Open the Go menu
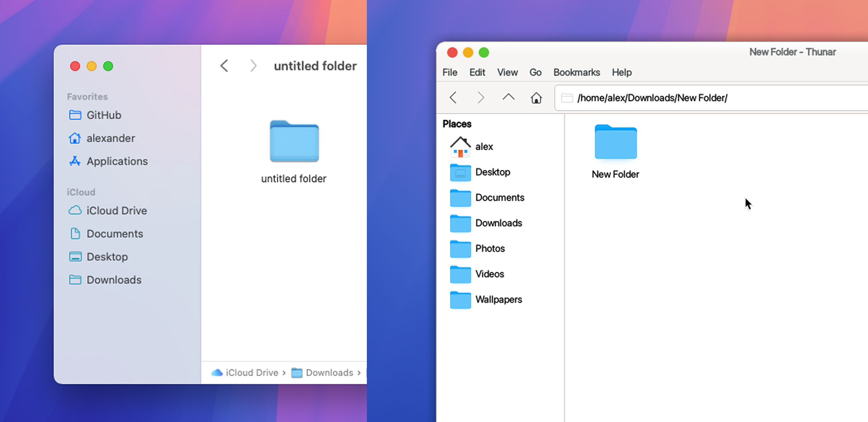Viewport: 868px width, 422px height. pyautogui.click(x=535, y=72)
